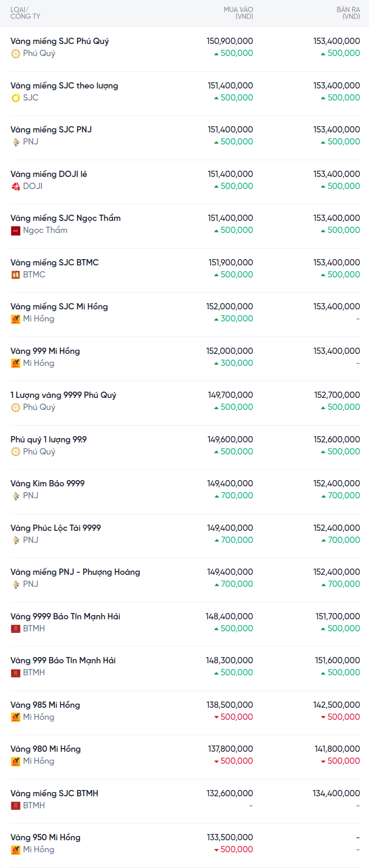369x868 pixels.
Task: Click the Phú Quý logo under Vàng miếng SJC Phú Quý
Action: point(16,53)
